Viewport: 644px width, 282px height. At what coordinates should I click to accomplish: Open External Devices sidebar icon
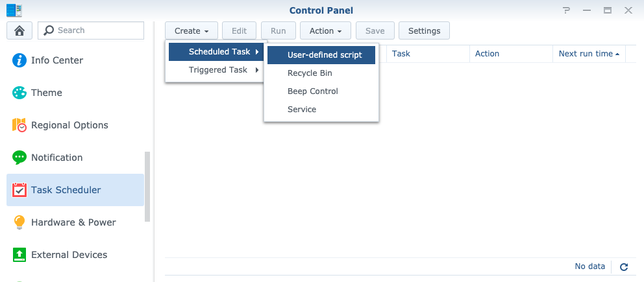click(x=19, y=255)
